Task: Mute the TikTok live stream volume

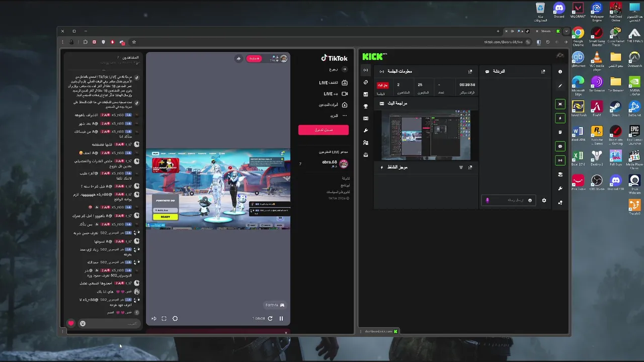Action: click(x=154, y=318)
